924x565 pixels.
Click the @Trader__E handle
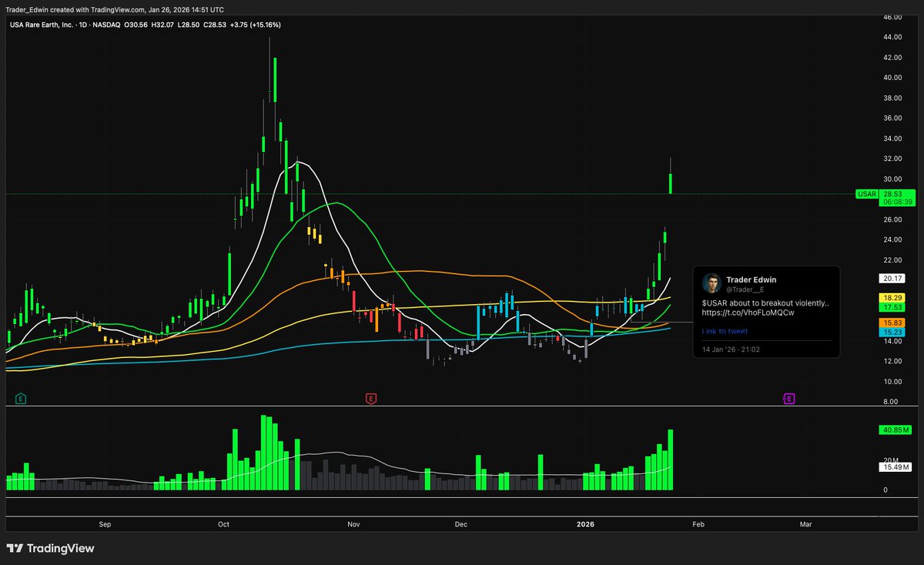744,289
